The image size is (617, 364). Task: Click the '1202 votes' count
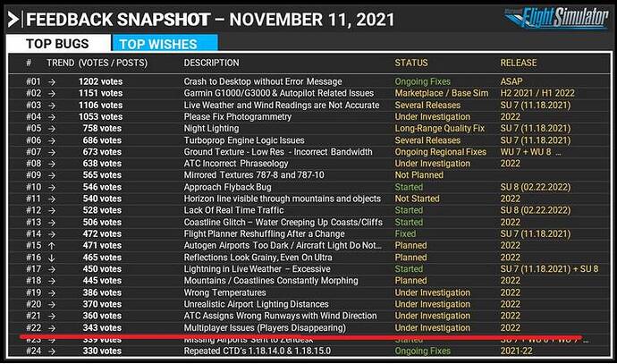tap(100, 81)
